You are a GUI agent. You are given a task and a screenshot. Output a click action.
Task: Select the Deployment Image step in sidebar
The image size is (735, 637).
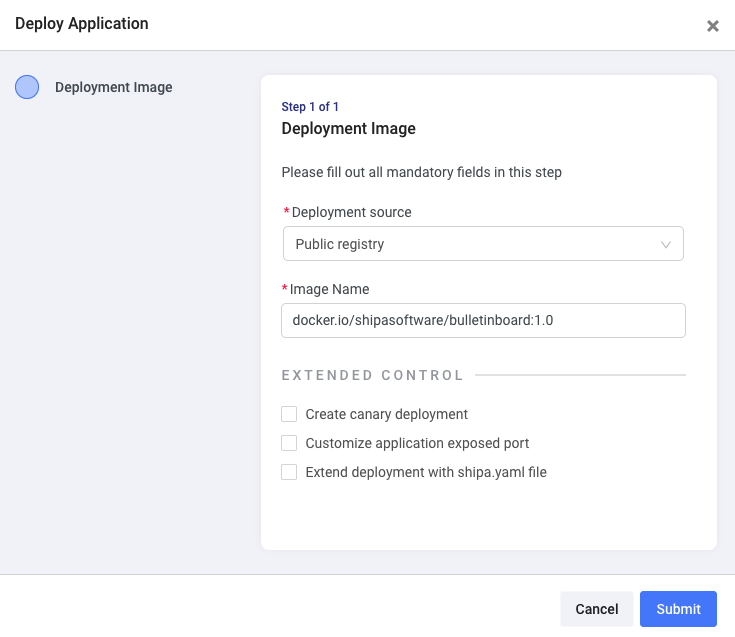tap(113, 87)
